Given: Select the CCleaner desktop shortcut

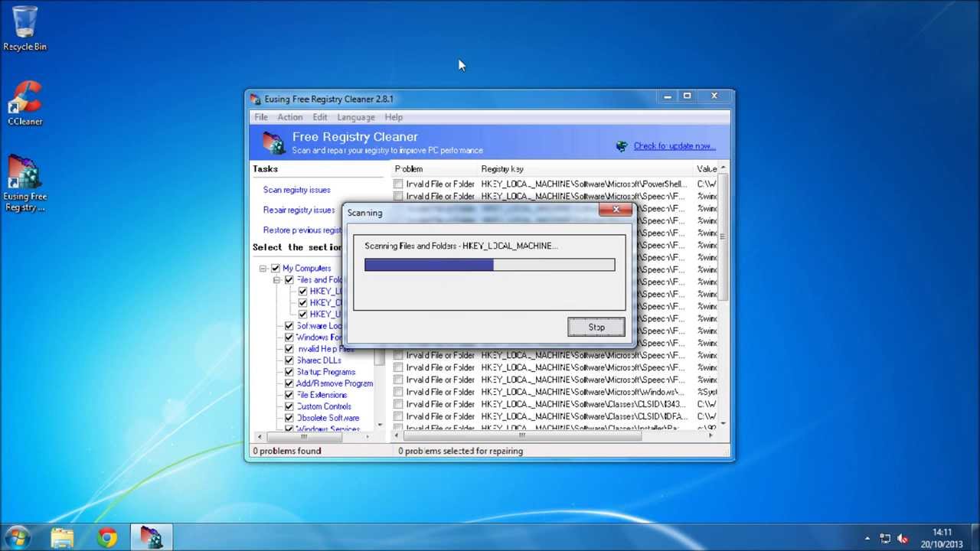Looking at the screenshot, I should [x=24, y=103].
